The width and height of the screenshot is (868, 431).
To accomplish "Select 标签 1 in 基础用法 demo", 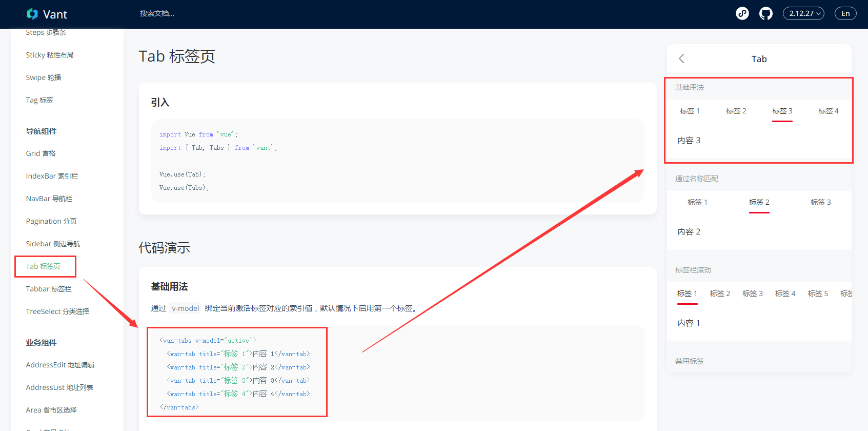I will coord(690,111).
